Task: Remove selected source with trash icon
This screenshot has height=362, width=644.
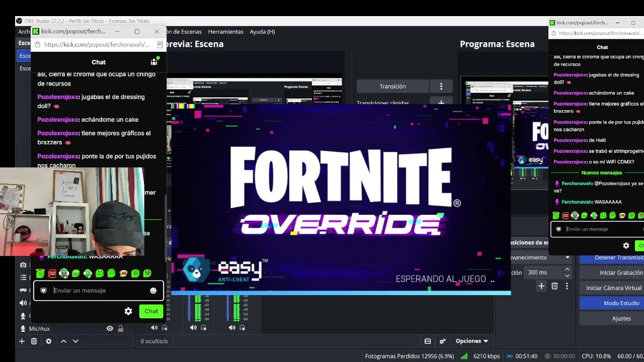Action: coord(34,341)
